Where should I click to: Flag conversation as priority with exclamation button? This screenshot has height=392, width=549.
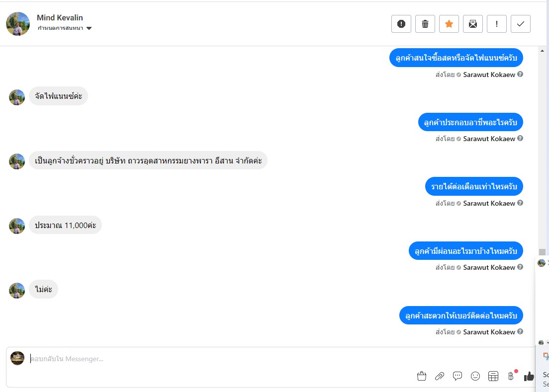point(497,24)
